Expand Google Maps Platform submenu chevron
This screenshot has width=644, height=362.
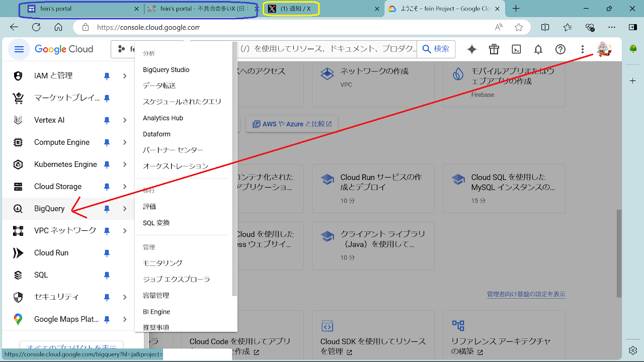pos(125,319)
